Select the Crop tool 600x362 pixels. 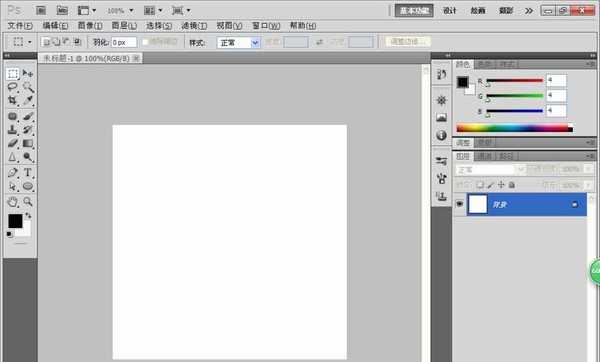point(13,100)
